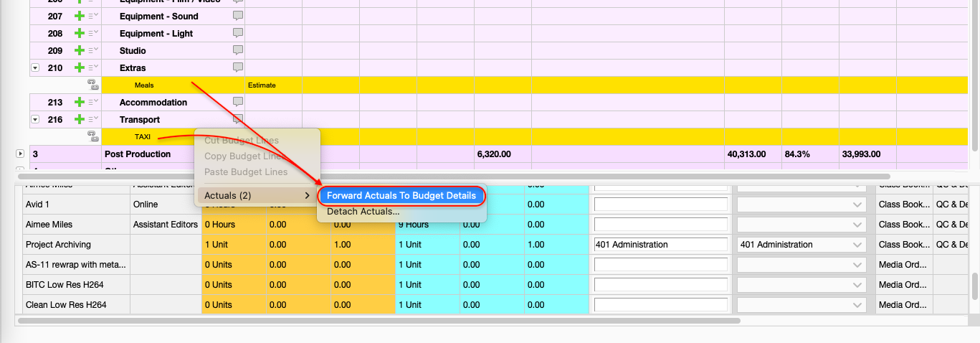Open the line options icon on row 209
This screenshot has width=980, height=343.
coord(93,50)
